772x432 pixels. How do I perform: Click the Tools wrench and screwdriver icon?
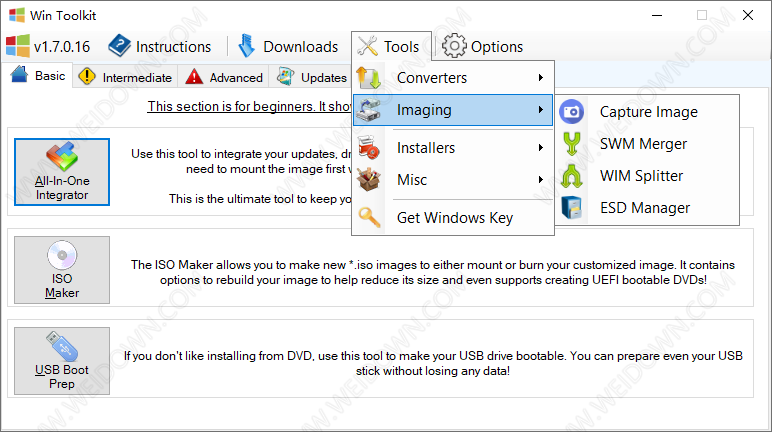tap(367, 46)
